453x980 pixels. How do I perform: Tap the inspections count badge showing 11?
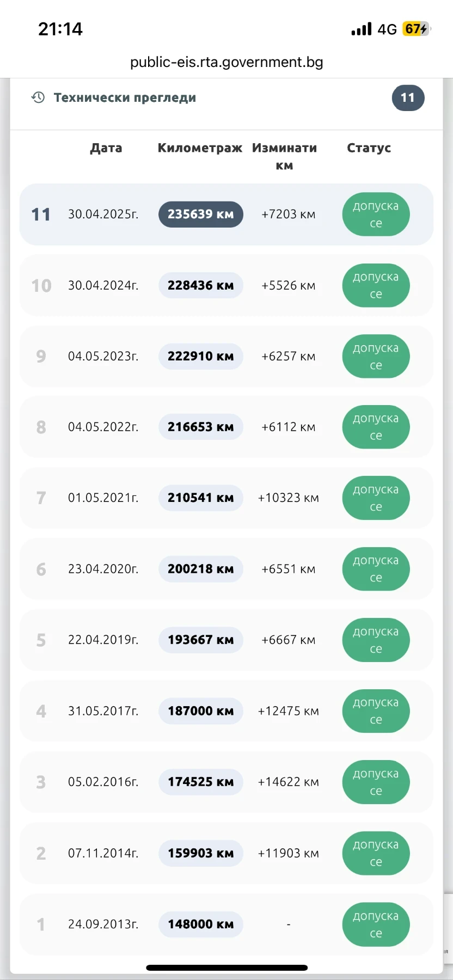[408, 98]
